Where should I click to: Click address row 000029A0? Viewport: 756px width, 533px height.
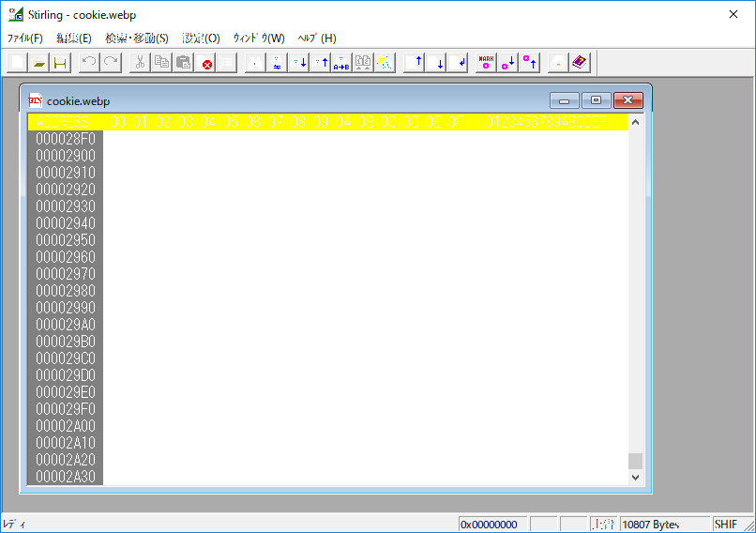coord(66,325)
